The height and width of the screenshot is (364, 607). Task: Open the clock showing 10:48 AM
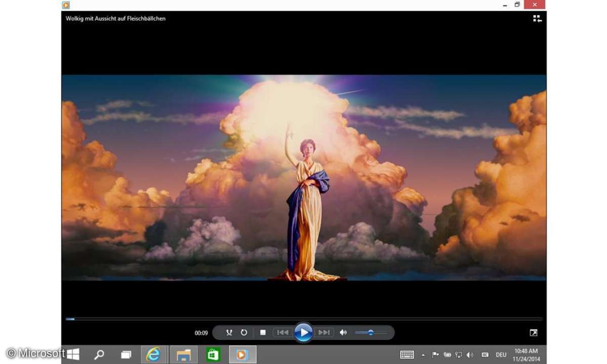pyautogui.click(x=526, y=354)
